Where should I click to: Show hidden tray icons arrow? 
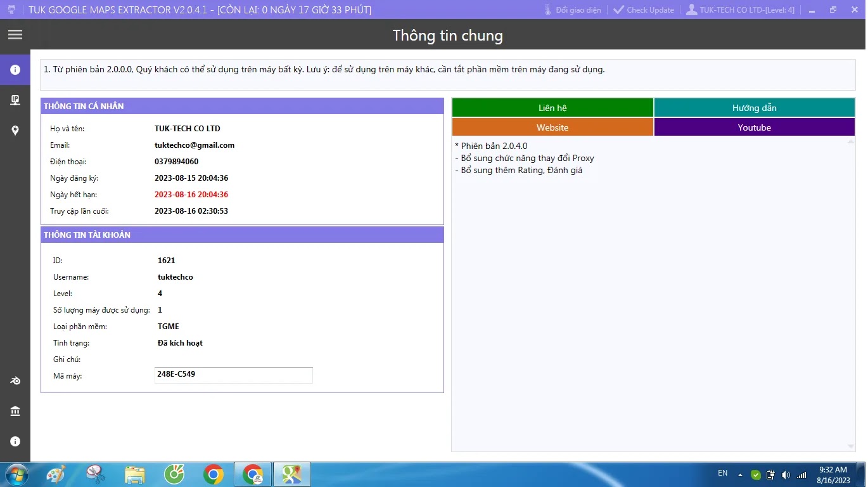tap(739, 474)
